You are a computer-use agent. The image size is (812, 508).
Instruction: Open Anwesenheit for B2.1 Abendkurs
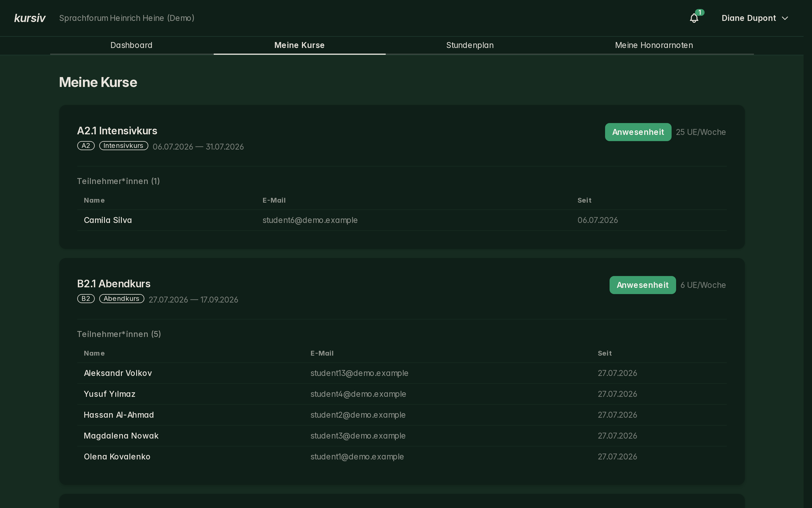coord(643,285)
